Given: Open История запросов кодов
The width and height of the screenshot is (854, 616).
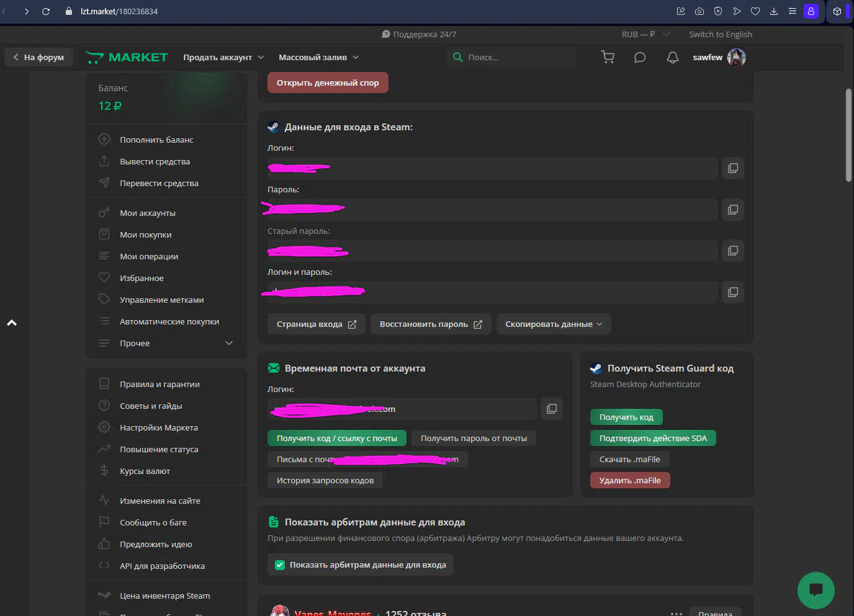Looking at the screenshot, I should 325,480.
